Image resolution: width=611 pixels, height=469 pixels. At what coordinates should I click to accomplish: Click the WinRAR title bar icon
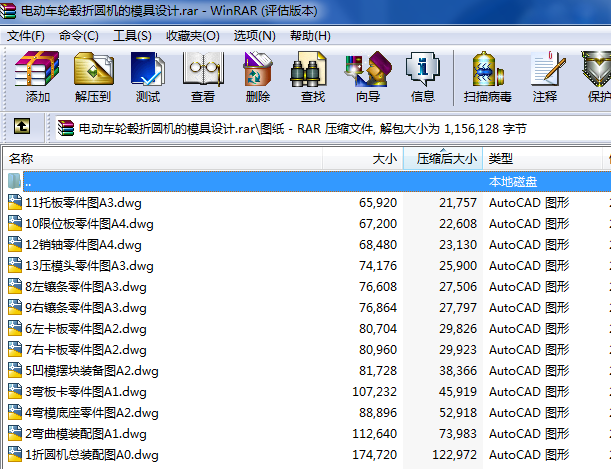(8, 11)
